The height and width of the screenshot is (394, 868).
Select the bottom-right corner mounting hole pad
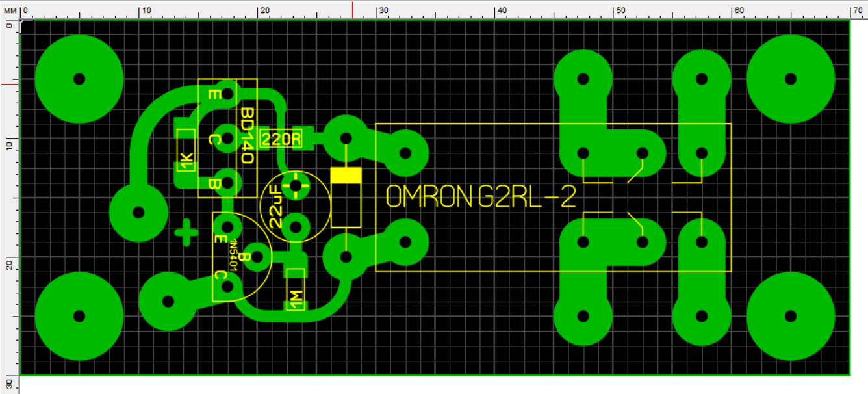pos(790,316)
